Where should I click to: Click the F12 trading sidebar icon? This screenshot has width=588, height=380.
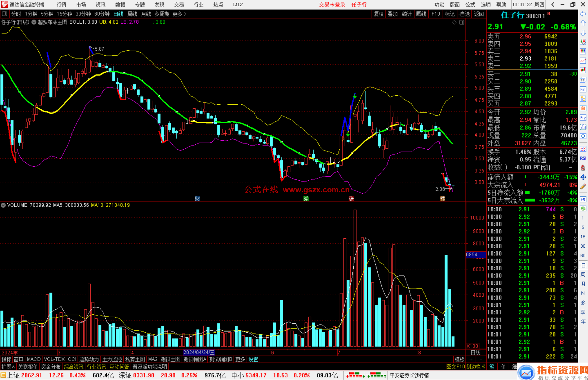583,118
